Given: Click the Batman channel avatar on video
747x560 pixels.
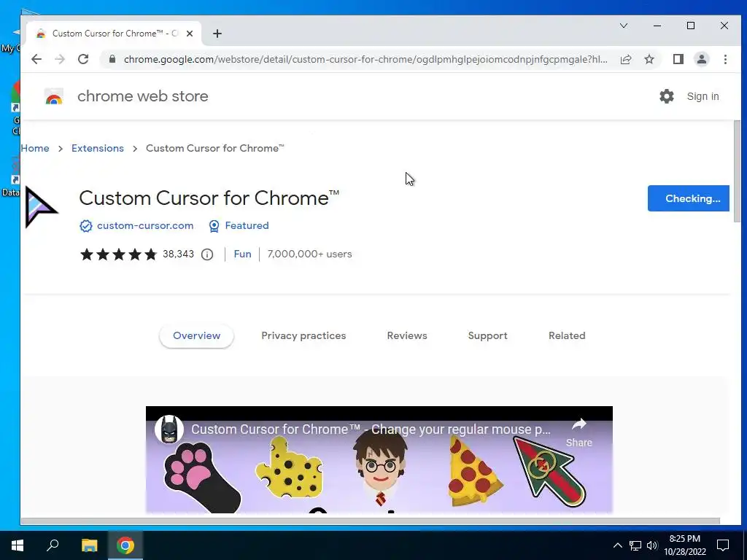Looking at the screenshot, I should pyautogui.click(x=169, y=429).
